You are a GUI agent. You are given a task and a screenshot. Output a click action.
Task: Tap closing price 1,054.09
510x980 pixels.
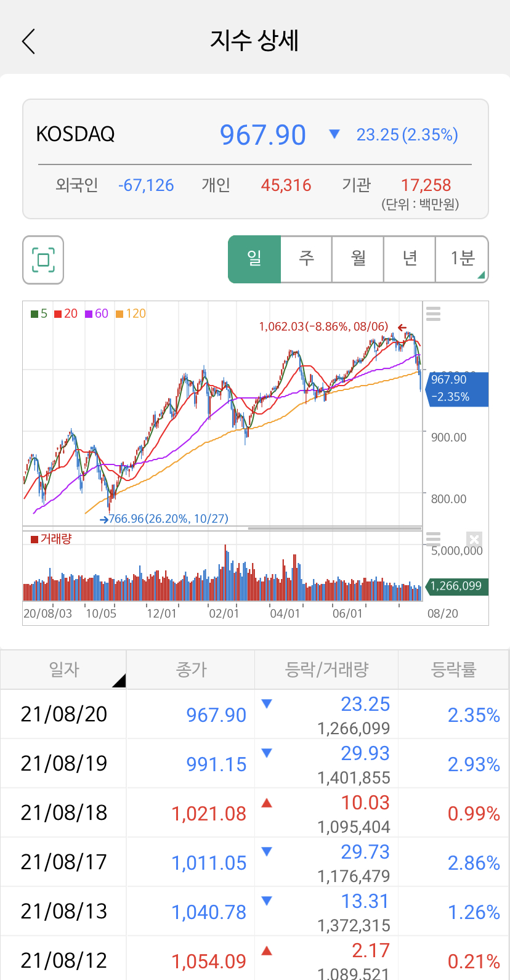click(x=209, y=961)
